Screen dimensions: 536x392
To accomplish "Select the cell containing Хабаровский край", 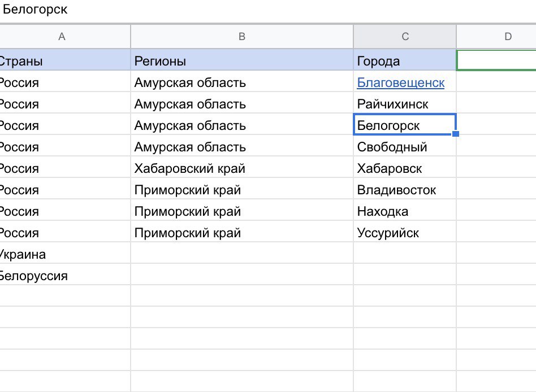I will (x=241, y=168).
